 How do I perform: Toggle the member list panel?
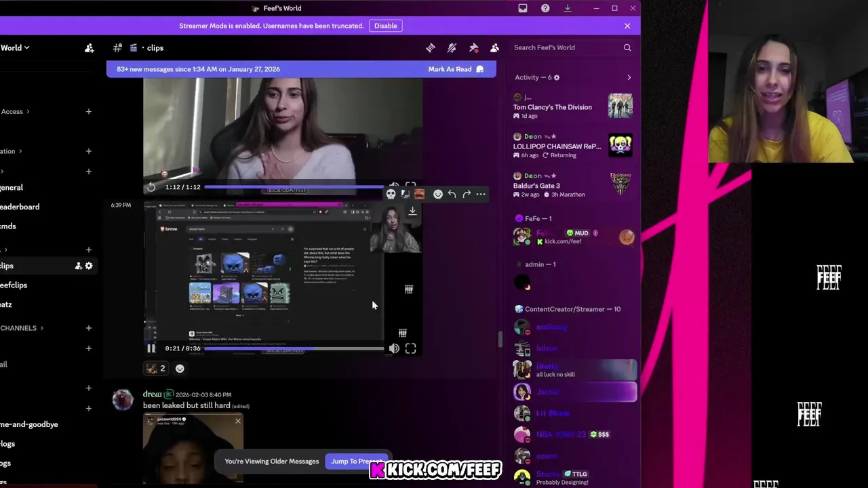pos(494,47)
